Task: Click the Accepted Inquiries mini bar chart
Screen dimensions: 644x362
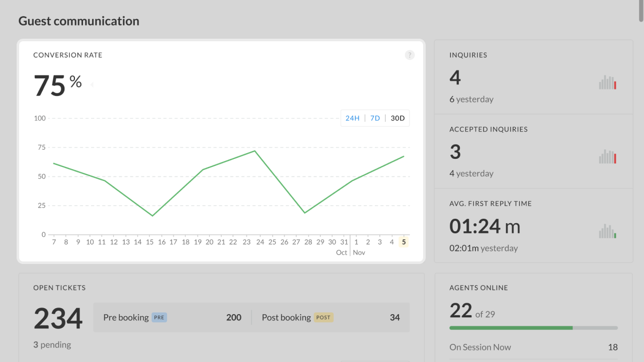Action: (607, 157)
